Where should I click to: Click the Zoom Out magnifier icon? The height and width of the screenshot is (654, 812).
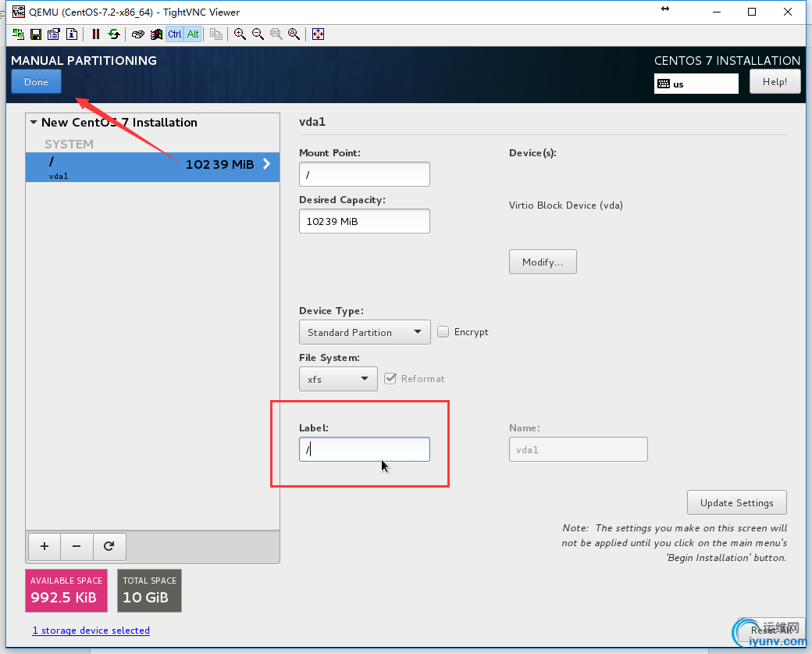258,34
